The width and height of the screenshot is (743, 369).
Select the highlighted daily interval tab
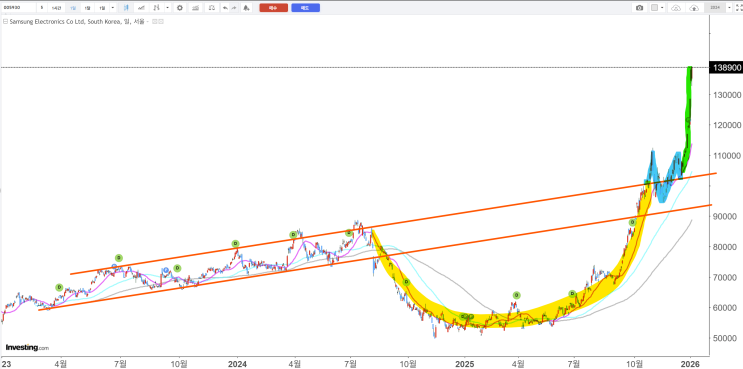(73, 8)
